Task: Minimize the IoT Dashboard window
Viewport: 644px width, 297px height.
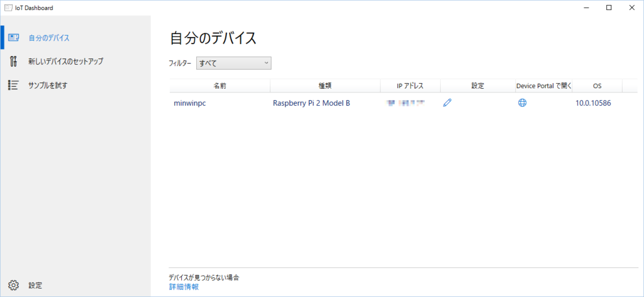Action: [x=587, y=8]
